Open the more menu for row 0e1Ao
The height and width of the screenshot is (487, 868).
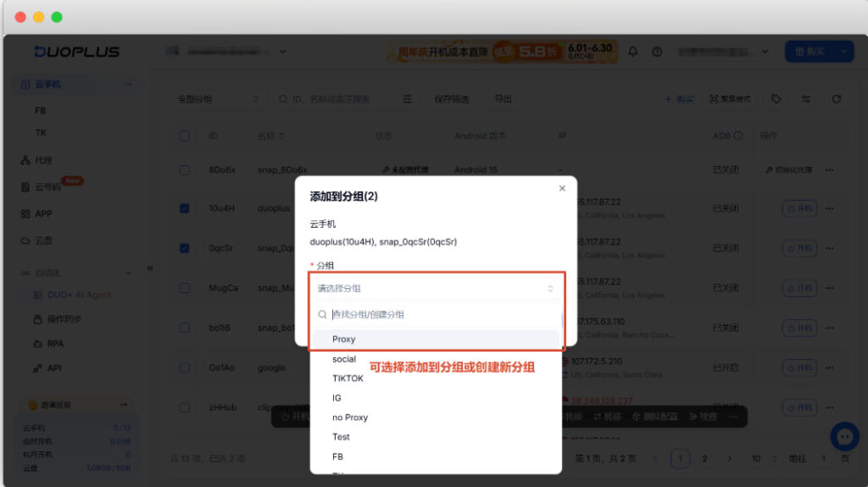(x=829, y=368)
